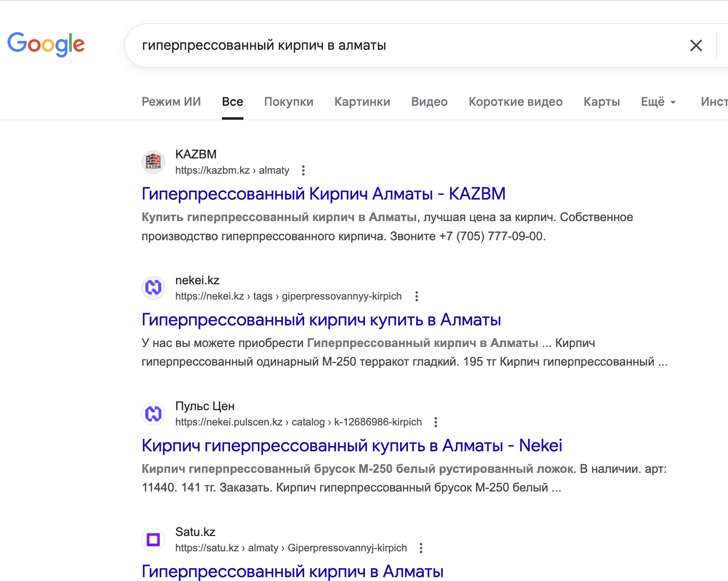
Task: Open Satu.kz Гиперпрессованный кирпич в Алматы link
Action: point(293,571)
